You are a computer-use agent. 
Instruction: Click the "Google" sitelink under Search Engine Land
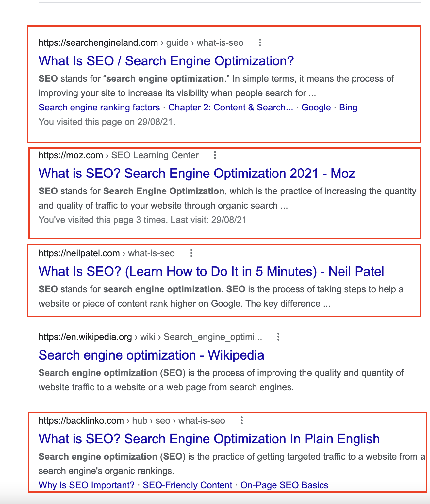pyautogui.click(x=316, y=107)
